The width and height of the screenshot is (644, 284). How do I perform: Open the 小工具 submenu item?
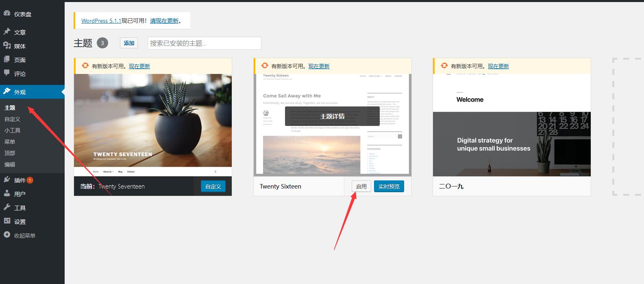(x=12, y=130)
